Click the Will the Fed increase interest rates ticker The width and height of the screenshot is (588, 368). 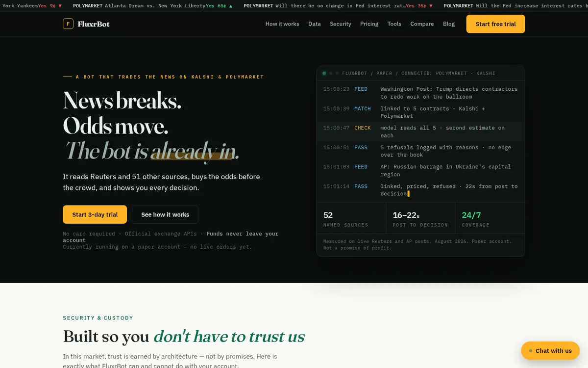(x=515, y=6)
